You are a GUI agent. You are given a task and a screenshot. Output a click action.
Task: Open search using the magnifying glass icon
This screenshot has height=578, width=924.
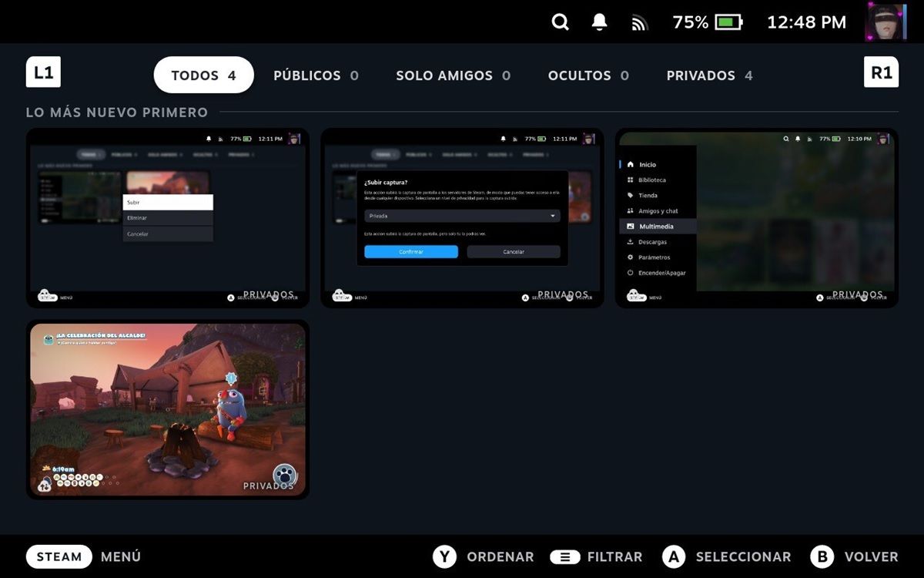click(x=560, y=22)
